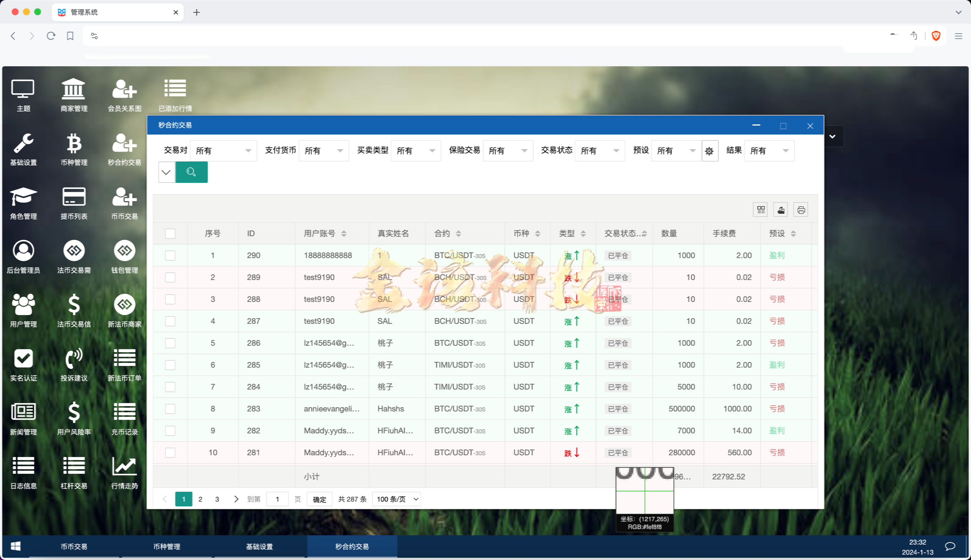Open the 交易对 dropdown
Viewport: 971px width, 560px height.
[x=224, y=150]
